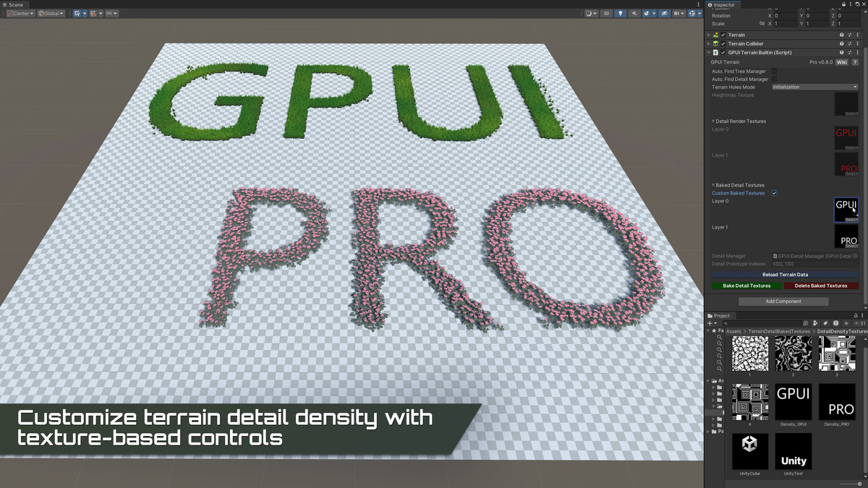
Task: Collapse Baked Detail Textures foldout
Action: click(713, 185)
